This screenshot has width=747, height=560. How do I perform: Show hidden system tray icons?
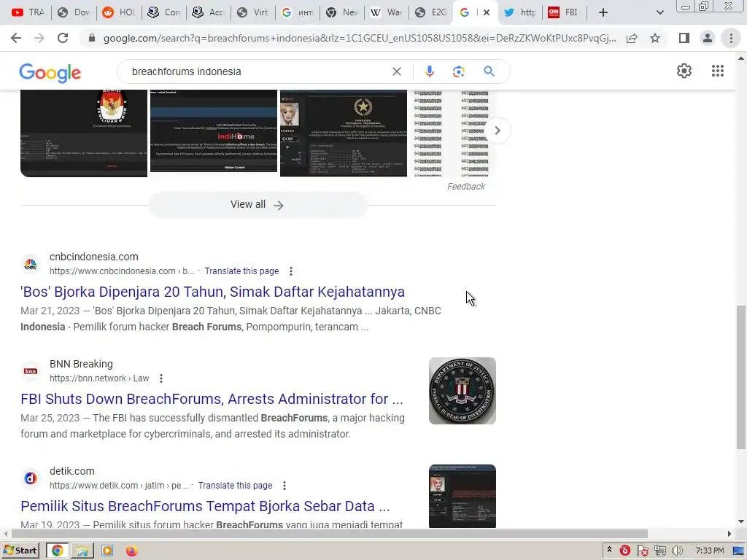pyautogui.click(x=609, y=551)
